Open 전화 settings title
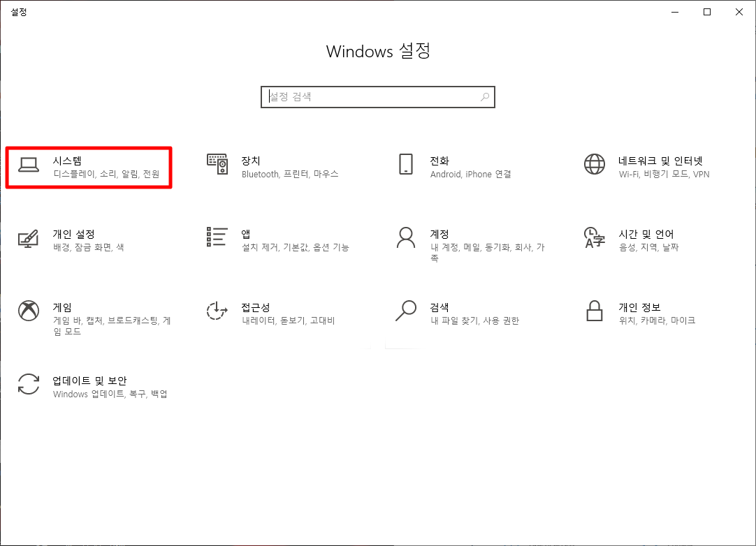Image resolution: width=756 pixels, height=546 pixels. point(439,161)
